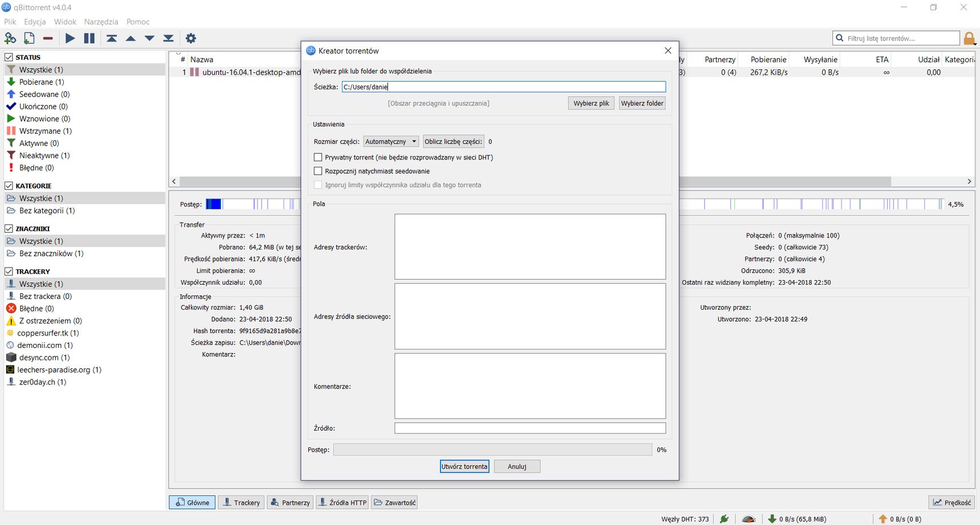Filter by Wstrzymane (1) status
The image size is (980, 525).
tap(85, 131)
